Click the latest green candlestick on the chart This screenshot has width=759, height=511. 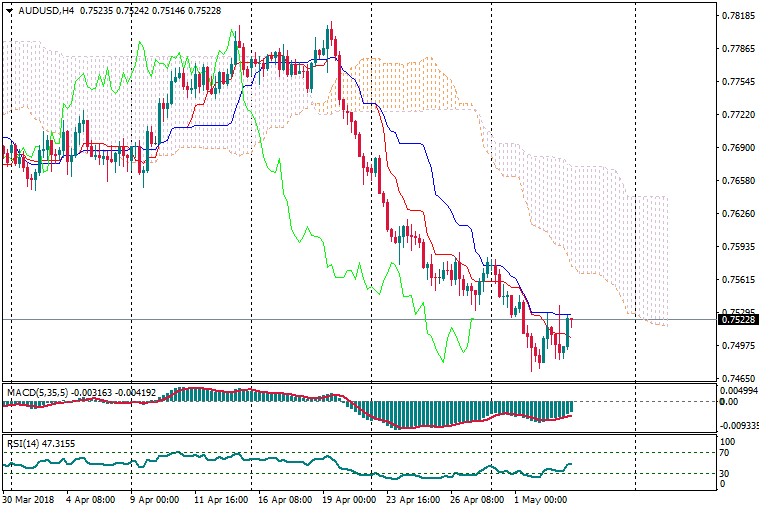pos(567,333)
